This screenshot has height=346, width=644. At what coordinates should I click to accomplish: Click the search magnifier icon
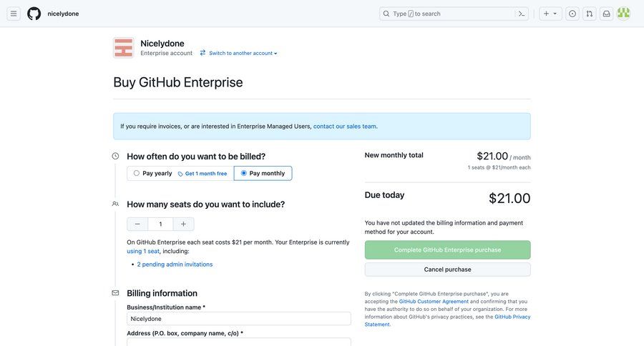pyautogui.click(x=386, y=14)
